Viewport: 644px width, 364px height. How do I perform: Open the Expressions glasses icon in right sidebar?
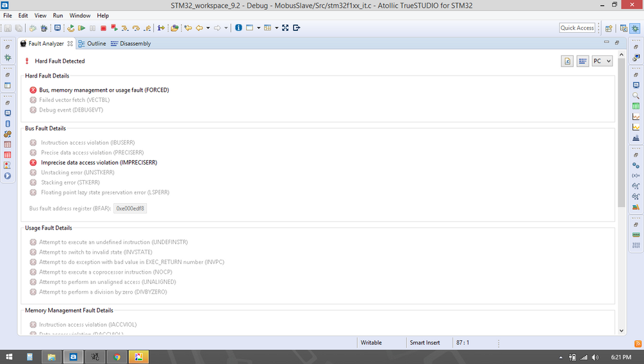[636, 186]
